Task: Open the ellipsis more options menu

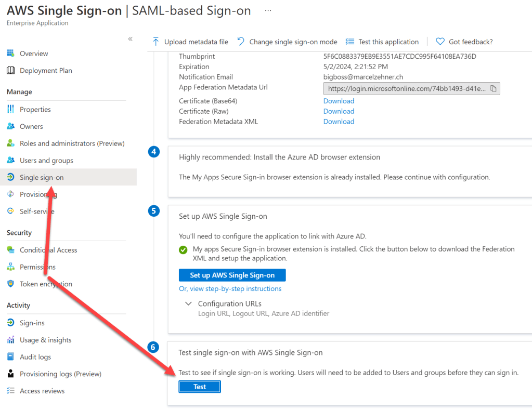Action: [x=268, y=10]
